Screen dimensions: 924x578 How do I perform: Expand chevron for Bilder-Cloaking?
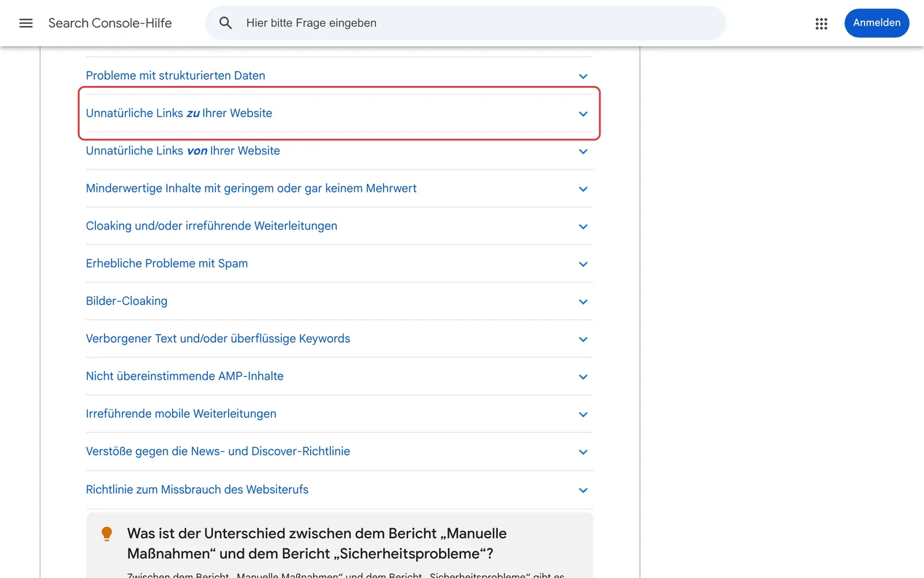583,302
